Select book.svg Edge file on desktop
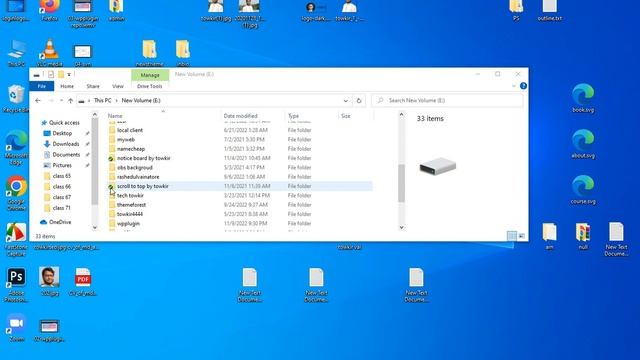This screenshot has width=640, height=360. (x=583, y=98)
